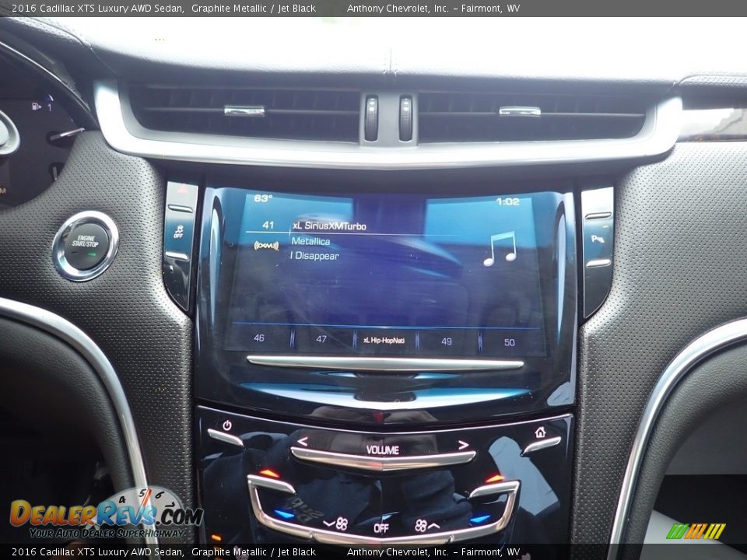The image size is (747, 560).
Task: Tap channel number 41
Action: 268,225
